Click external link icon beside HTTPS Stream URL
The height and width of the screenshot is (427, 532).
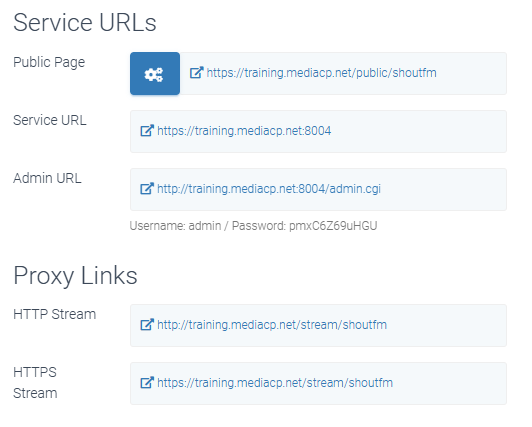[x=147, y=383]
